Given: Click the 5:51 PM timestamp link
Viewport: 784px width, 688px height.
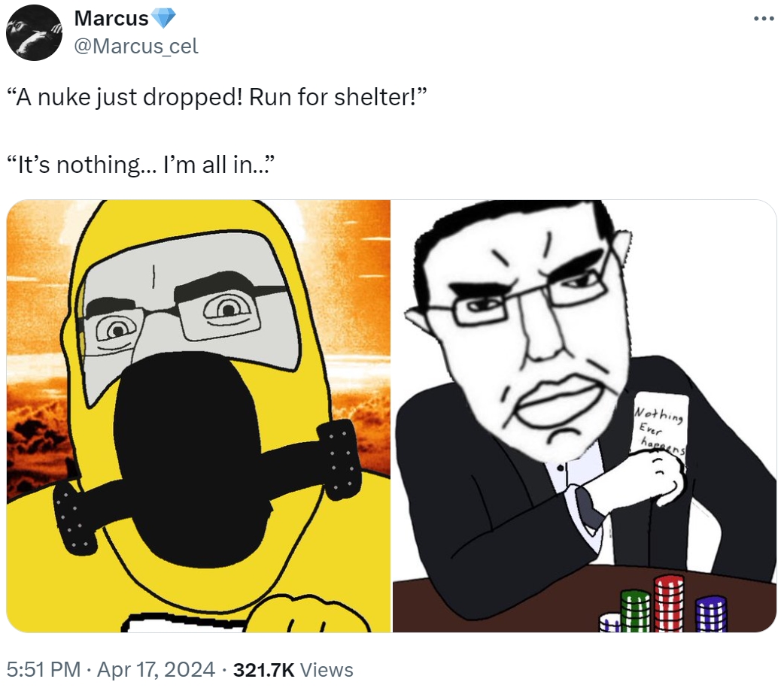Looking at the screenshot, I should pos(44,669).
